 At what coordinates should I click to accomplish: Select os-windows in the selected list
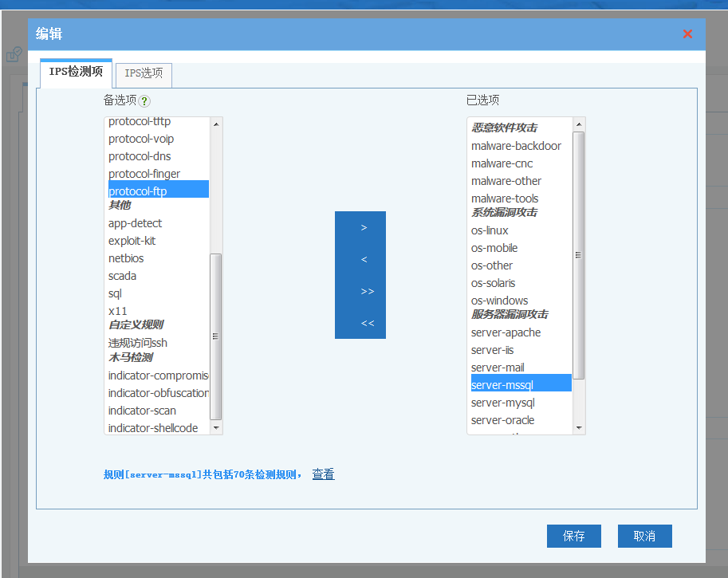(499, 301)
